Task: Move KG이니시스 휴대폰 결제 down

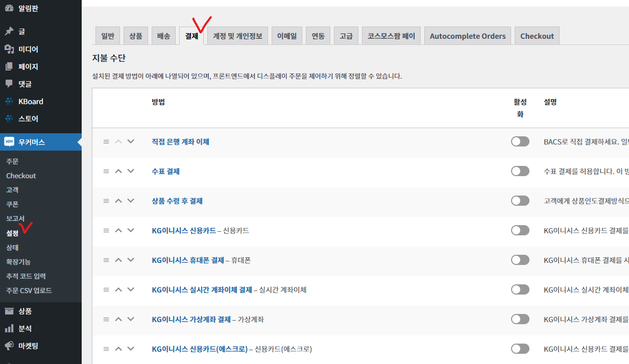Action: (131, 260)
